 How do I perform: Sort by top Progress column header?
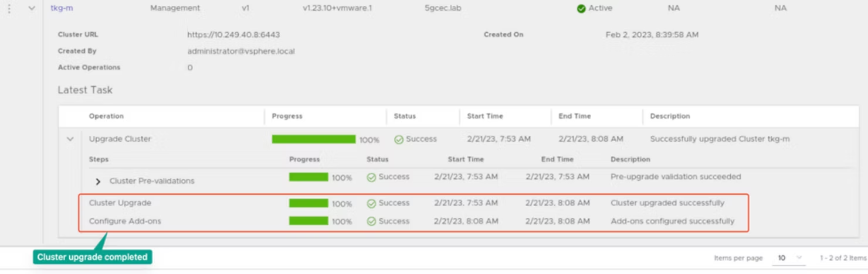pos(287,116)
